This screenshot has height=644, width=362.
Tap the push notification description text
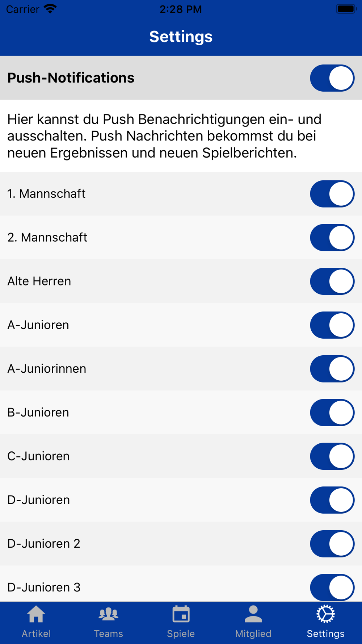coord(165,136)
